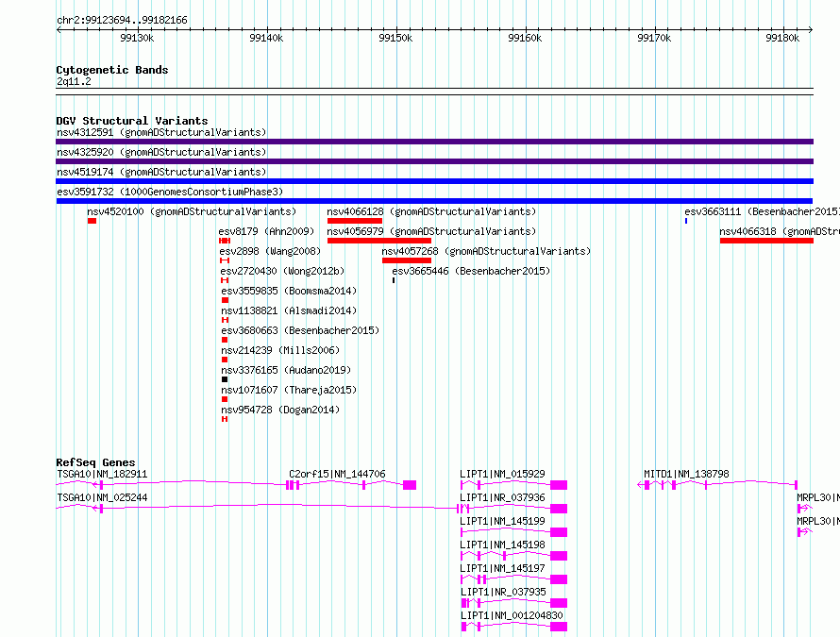Click the C2orf15 last exon block
The height and width of the screenshot is (637, 840).
click(410, 485)
